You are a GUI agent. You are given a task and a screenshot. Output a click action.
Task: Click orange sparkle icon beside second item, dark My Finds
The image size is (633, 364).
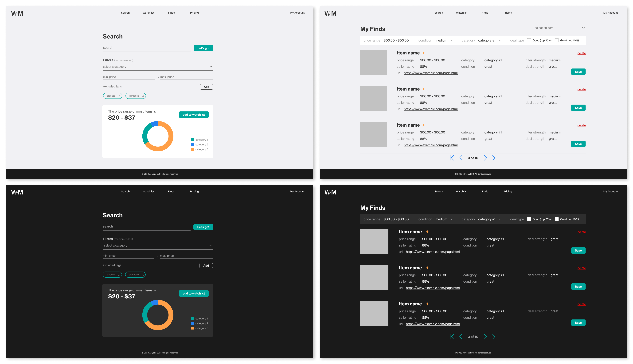(427, 268)
